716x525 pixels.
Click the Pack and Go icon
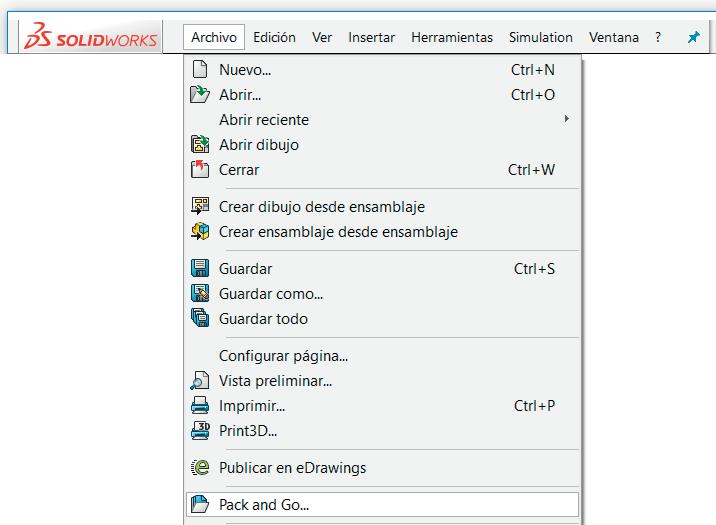(200, 504)
